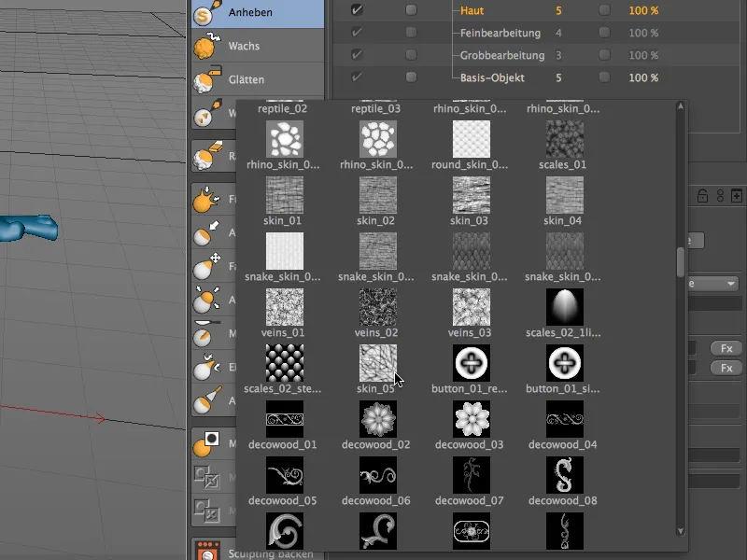The height and width of the screenshot is (560, 747).
Task: Select the decowood_07 vine preset
Action: (472, 475)
